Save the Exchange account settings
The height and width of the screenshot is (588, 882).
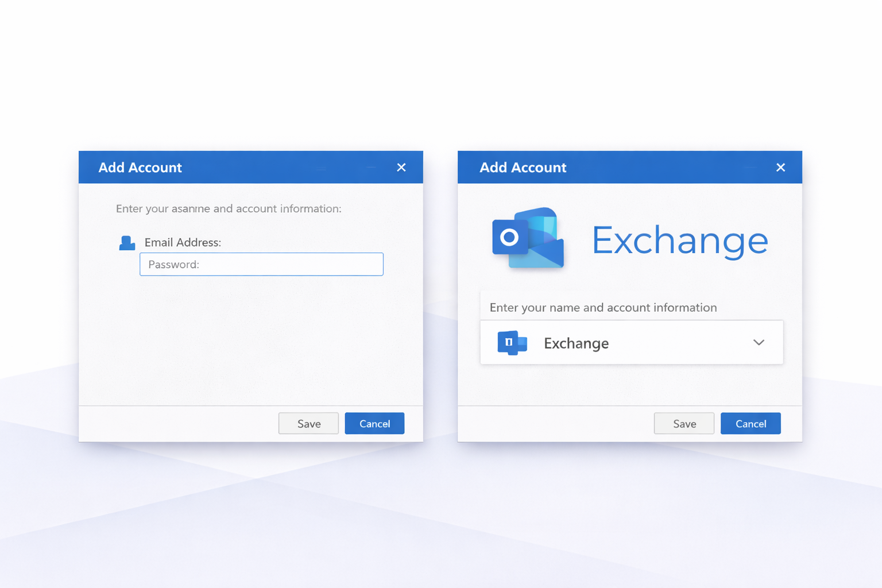(x=684, y=424)
